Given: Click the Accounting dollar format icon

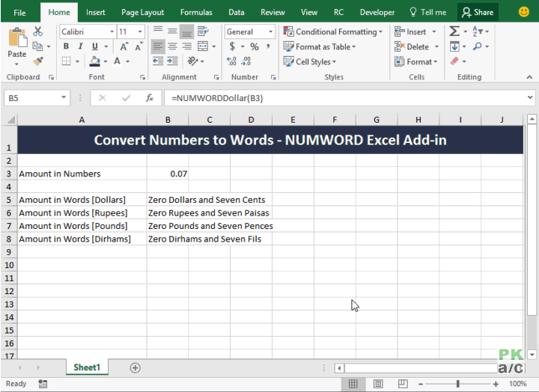Looking at the screenshot, I should coord(232,46).
